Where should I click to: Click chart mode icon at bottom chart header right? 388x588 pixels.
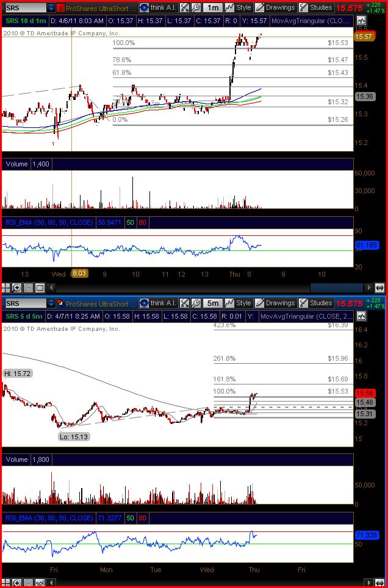click(x=361, y=316)
